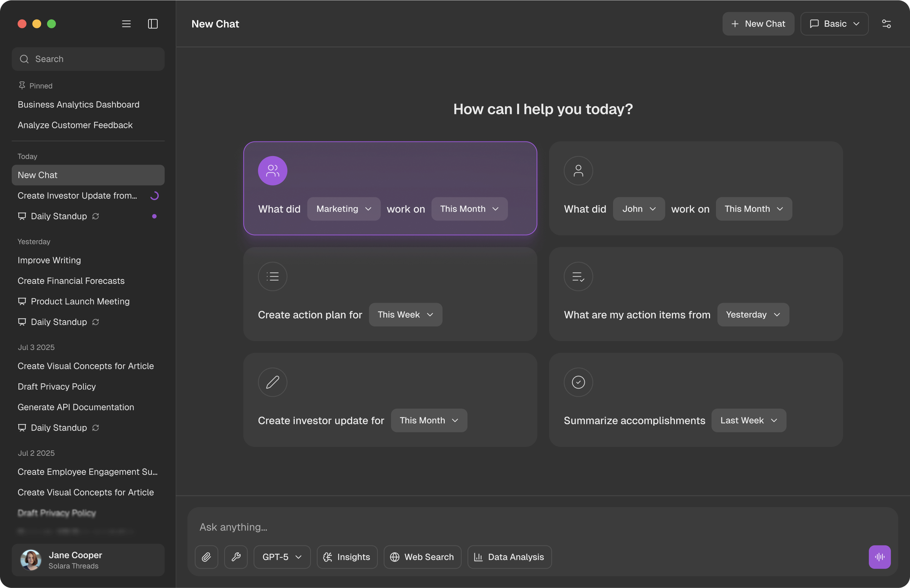
Task: Click the loading spinner on Create Investor Update
Action: click(154, 195)
